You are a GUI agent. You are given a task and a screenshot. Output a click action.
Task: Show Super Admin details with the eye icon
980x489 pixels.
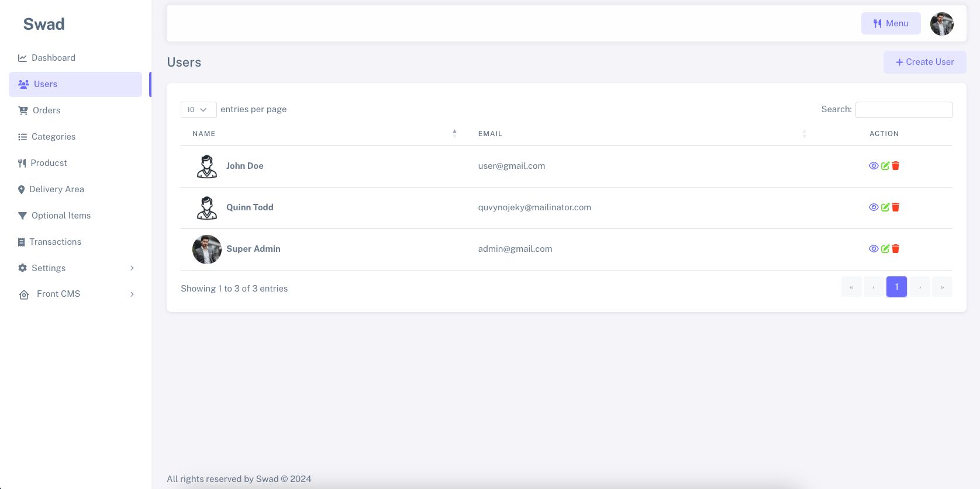coord(874,249)
